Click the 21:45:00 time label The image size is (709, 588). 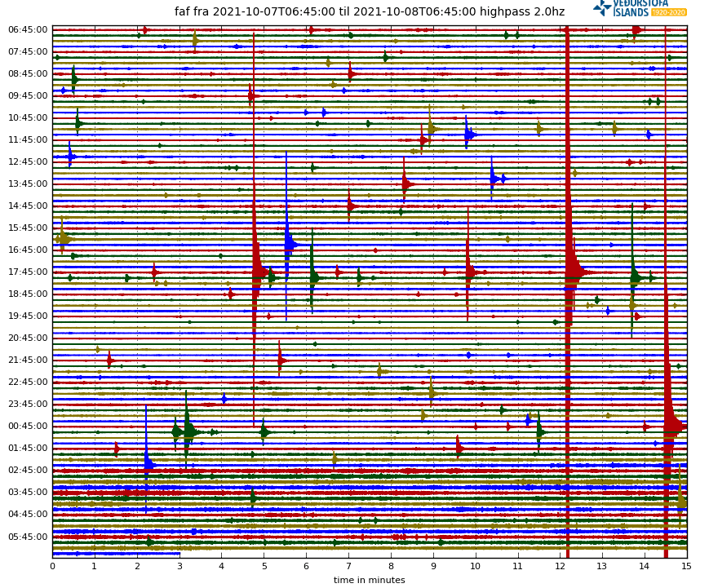tap(28, 360)
